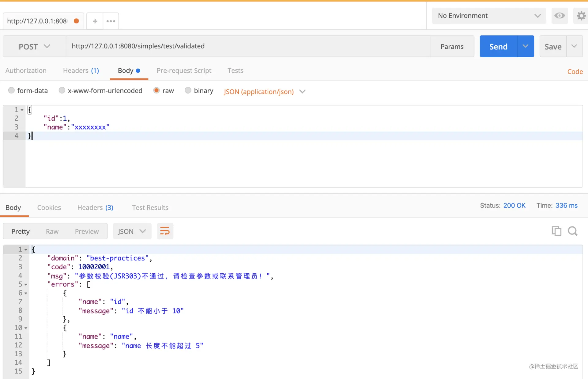Click the "name": "name" response line
The height and width of the screenshot is (379, 588).
click(x=107, y=337)
